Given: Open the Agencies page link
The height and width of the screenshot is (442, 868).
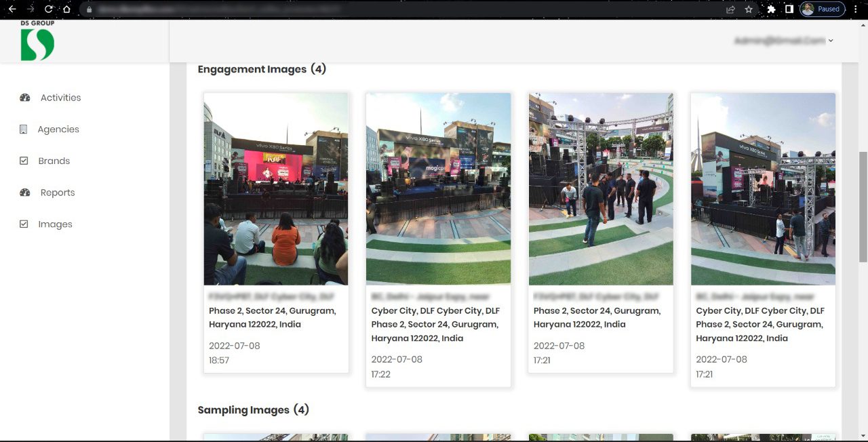Looking at the screenshot, I should click(58, 129).
